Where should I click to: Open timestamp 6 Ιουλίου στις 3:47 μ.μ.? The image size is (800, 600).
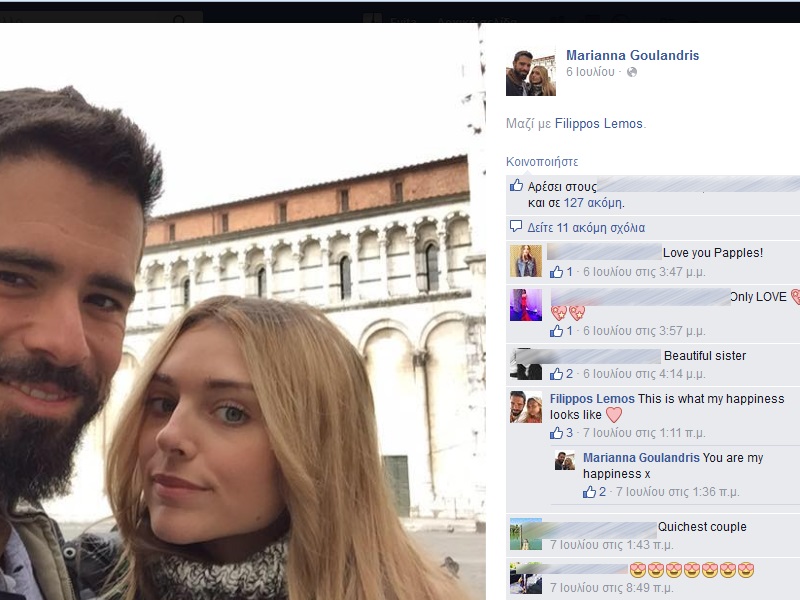tap(644, 272)
